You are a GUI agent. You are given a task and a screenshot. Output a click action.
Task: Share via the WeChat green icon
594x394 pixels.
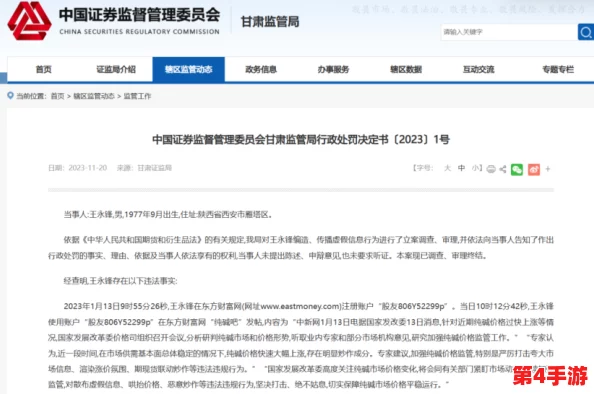coord(517,169)
